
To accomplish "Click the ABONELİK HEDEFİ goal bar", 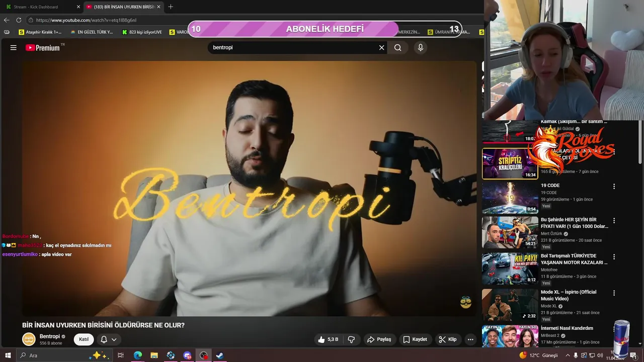I will pyautogui.click(x=325, y=29).
